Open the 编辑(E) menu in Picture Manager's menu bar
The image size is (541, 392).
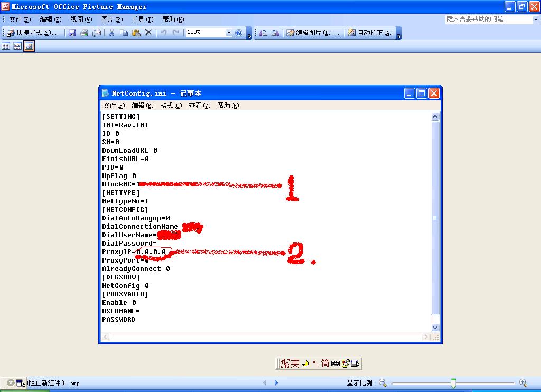pyautogui.click(x=50, y=20)
